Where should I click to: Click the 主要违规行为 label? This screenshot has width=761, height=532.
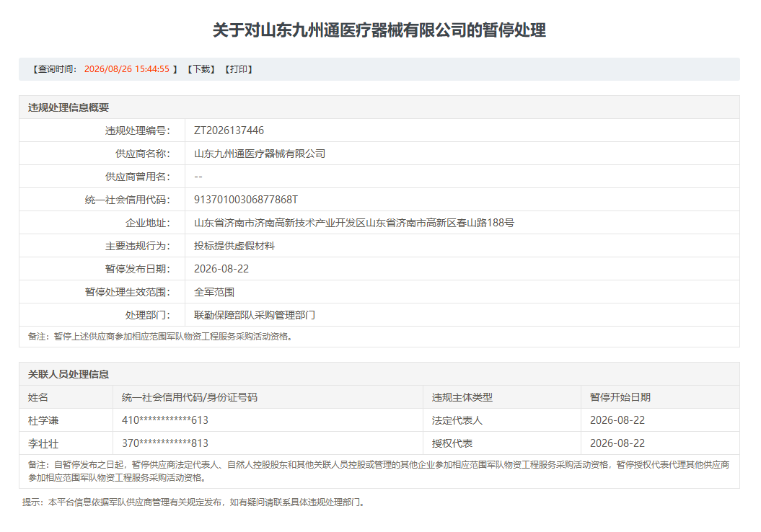(x=138, y=246)
